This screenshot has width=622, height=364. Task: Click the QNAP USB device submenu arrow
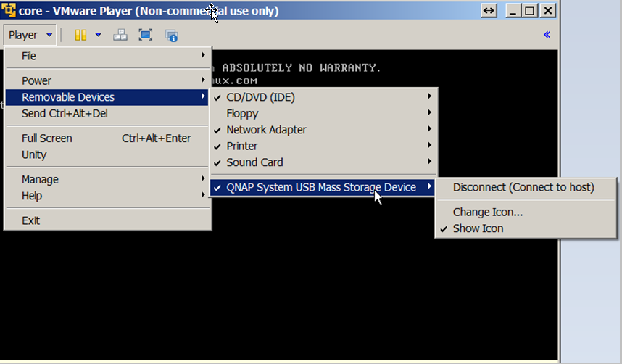coord(429,186)
